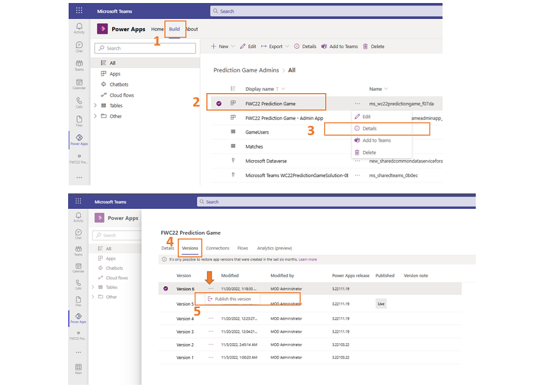
Task: Click Add to Teams in command bar
Action: [339, 46]
